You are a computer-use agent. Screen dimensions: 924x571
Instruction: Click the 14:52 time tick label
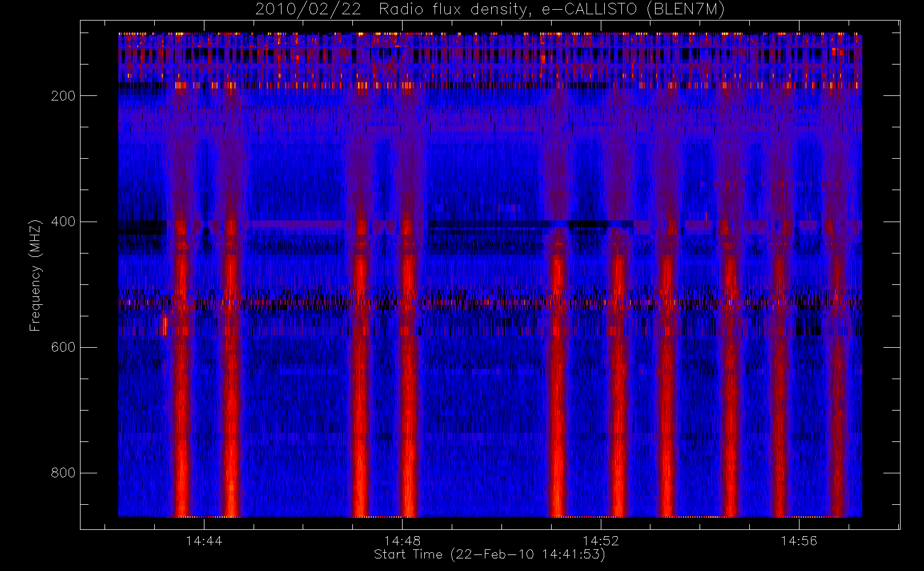601,541
